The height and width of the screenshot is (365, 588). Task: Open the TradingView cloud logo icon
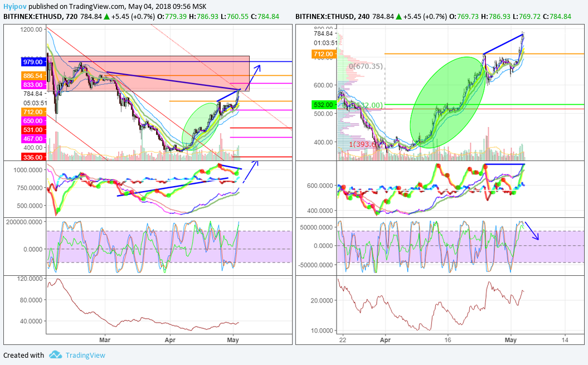(x=56, y=355)
